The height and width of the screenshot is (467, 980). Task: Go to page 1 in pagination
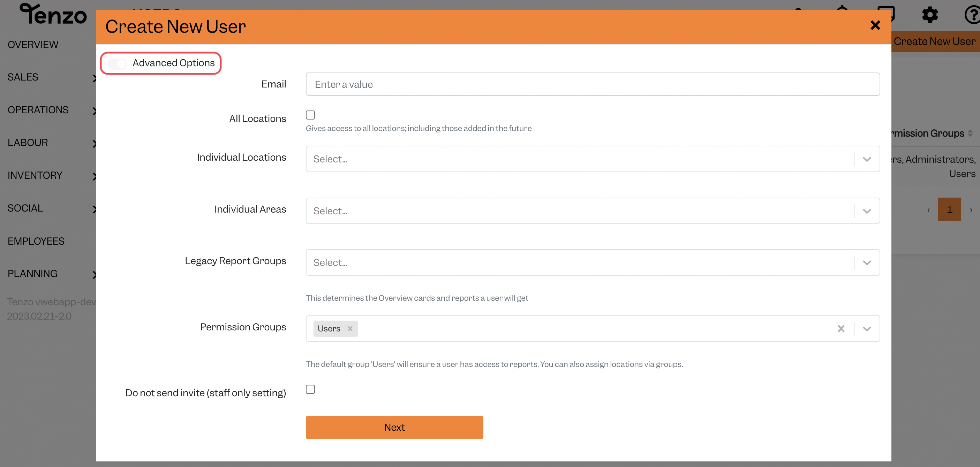coord(949,209)
